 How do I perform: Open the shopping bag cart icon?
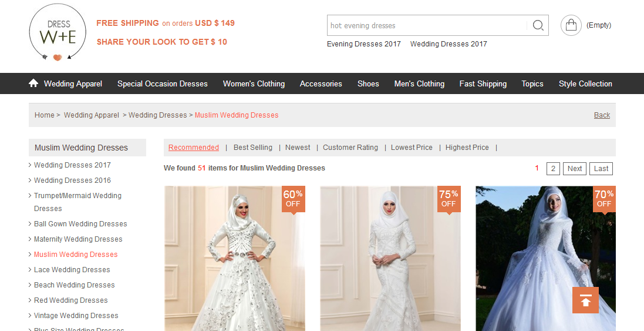tap(571, 25)
